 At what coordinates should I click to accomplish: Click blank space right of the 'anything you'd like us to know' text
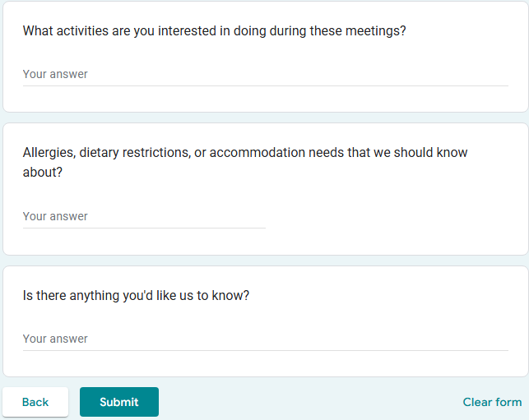click(x=387, y=296)
